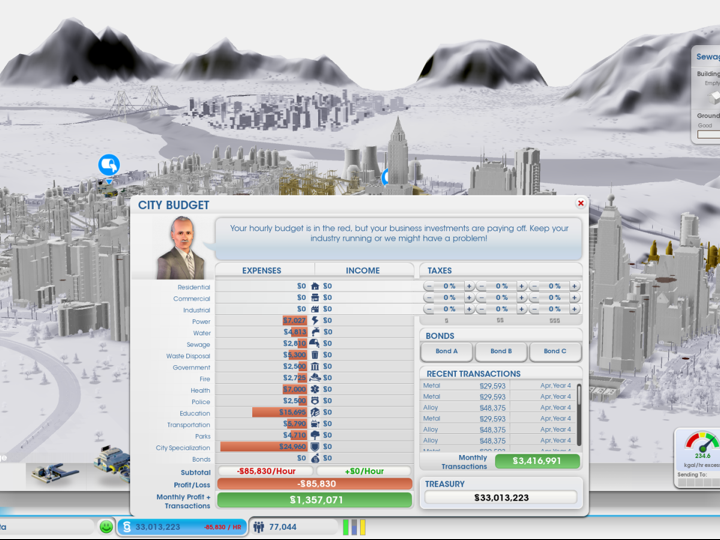Select the first Metal $29,593 transaction row
720x540 pixels.
(498, 386)
